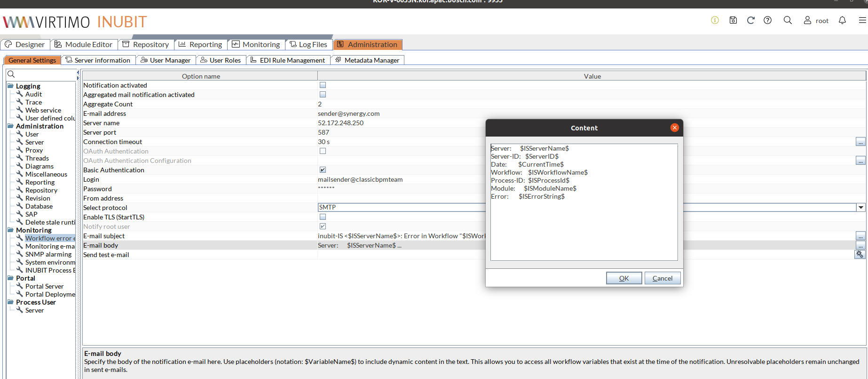Click the save icon in top toolbar
Viewport: 868px width, 379px height.
(x=733, y=20)
